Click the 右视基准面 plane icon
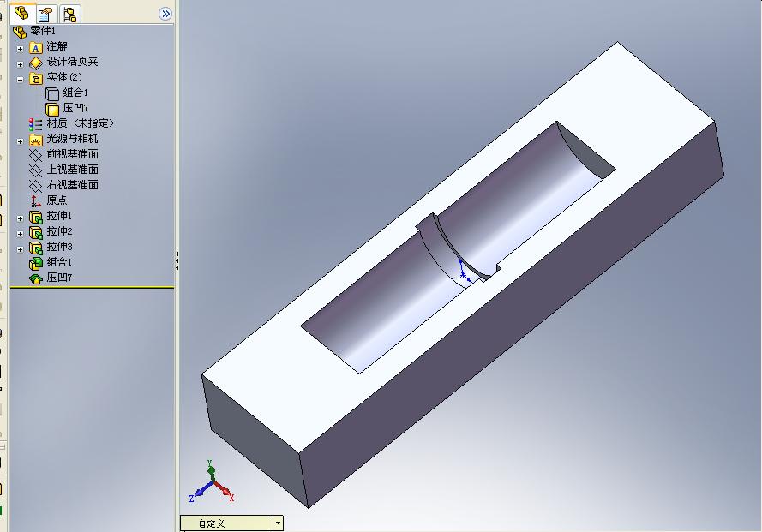 35,186
